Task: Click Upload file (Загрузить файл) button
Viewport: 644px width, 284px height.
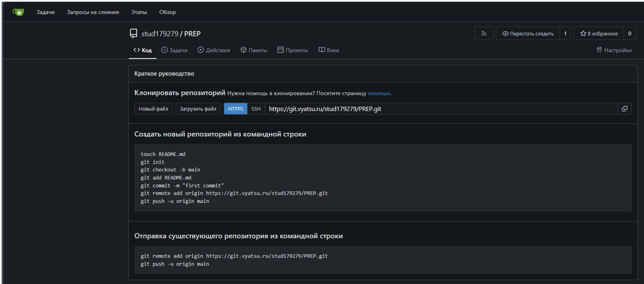Action: coord(198,109)
